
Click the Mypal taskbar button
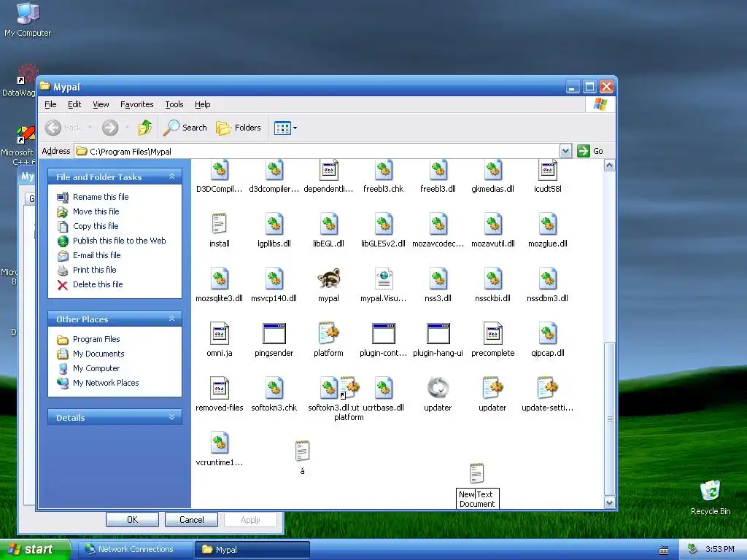pyautogui.click(x=252, y=550)
